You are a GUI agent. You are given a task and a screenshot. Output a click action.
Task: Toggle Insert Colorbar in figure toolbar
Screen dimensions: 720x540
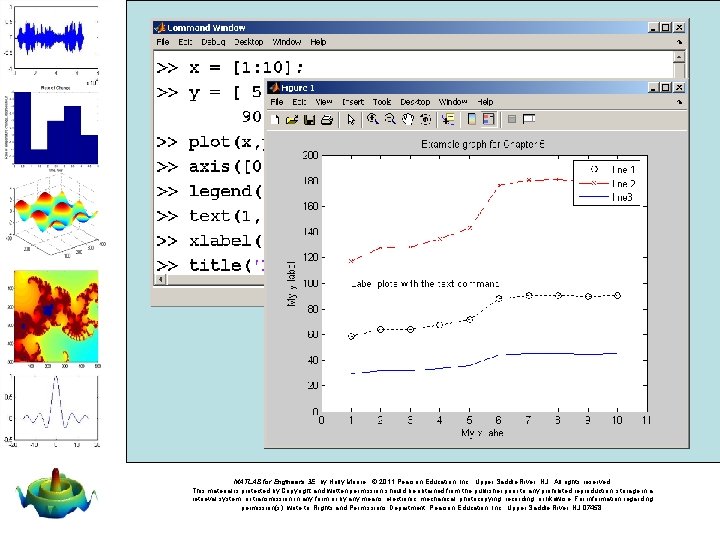[x=472, y=119]
